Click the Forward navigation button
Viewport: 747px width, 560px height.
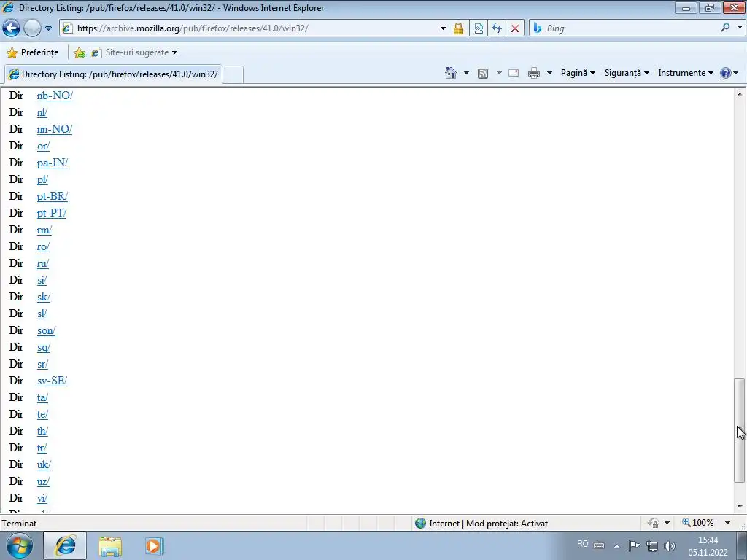32,28
